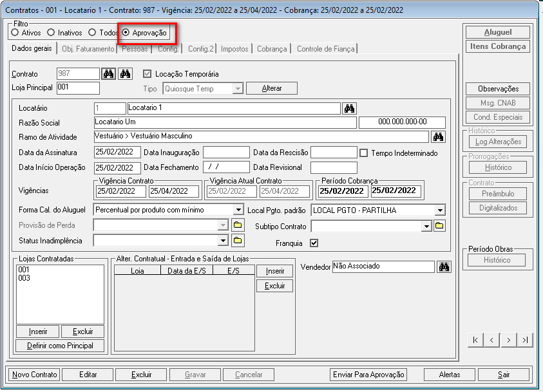The image size is (543, 392).
Task: Open Log Alterações history button
Action: (498, 142)
